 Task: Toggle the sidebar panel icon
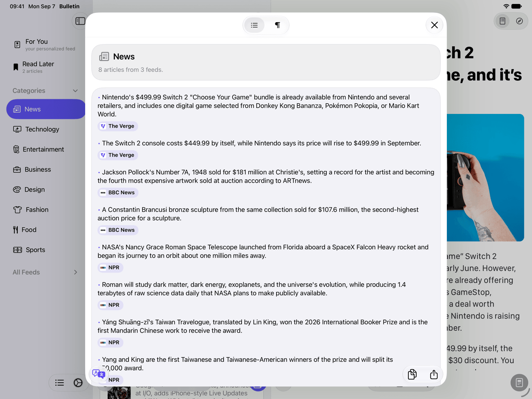coord(80,21)
